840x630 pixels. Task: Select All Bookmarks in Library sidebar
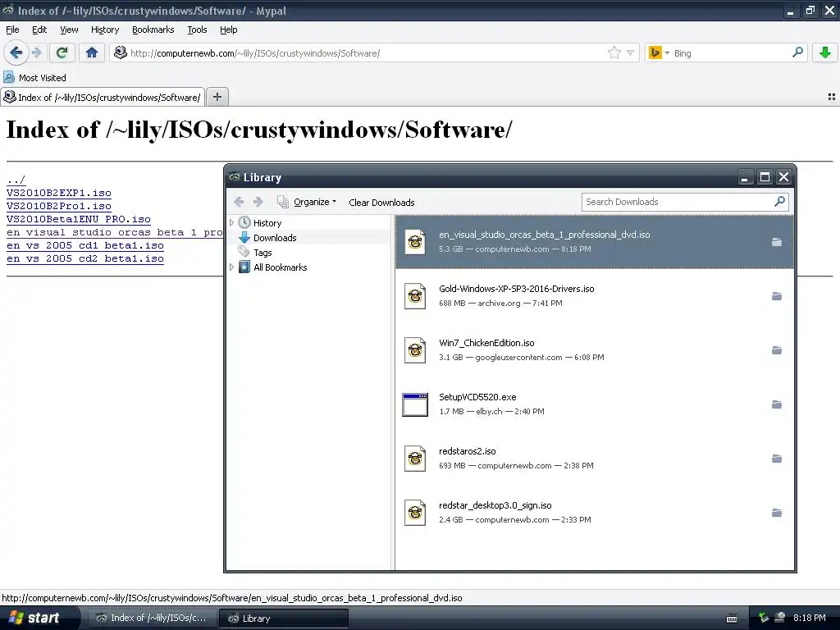(281, 267)
